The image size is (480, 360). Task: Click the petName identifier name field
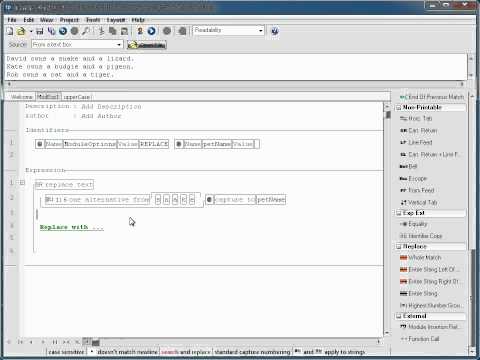click(217, 144)
